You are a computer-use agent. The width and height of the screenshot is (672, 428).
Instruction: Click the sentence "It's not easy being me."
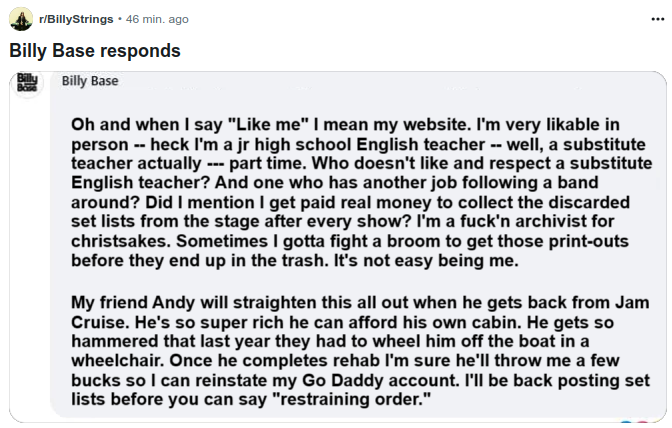pyautogui.click(x=426, y=260)
